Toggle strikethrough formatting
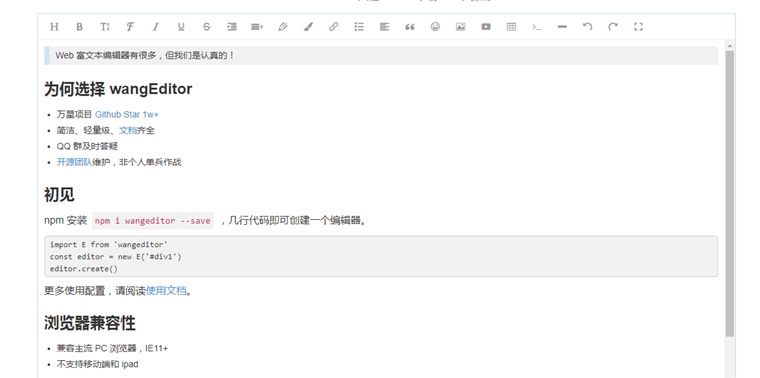Screen dimensions: 760x378 click(x=206, y=27)
